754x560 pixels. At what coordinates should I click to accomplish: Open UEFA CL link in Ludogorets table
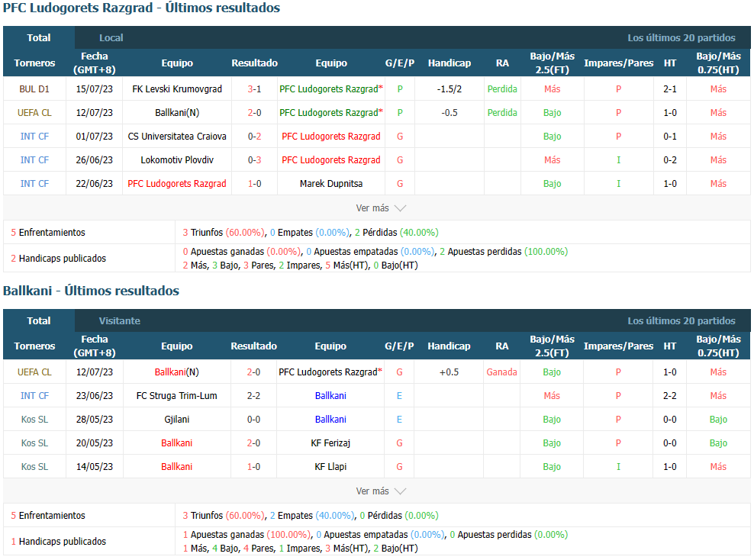(x=34, y=112)
